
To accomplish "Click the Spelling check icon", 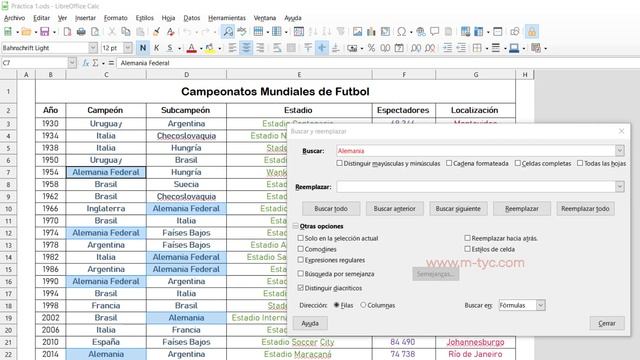I will [242, 31].
